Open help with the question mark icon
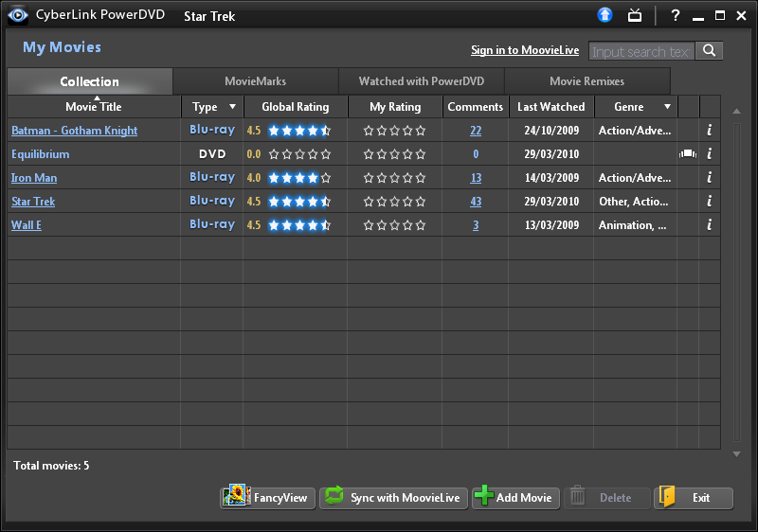Image resolution: width=758 pixels, height=532 pixels. point(676,15)
